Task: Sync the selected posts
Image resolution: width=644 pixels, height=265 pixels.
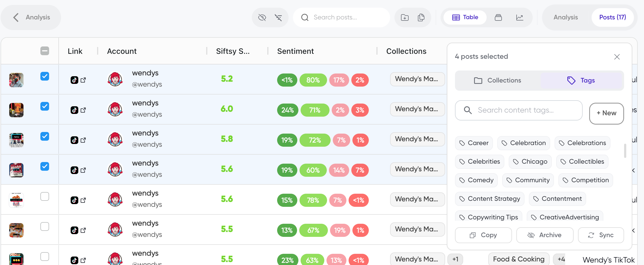Action: pos(601,235)
